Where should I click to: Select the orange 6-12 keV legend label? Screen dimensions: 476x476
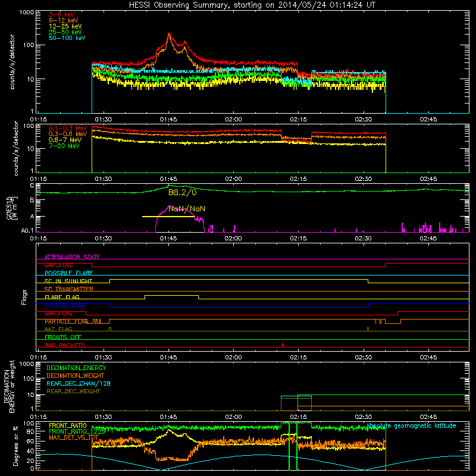pos(64,20)
